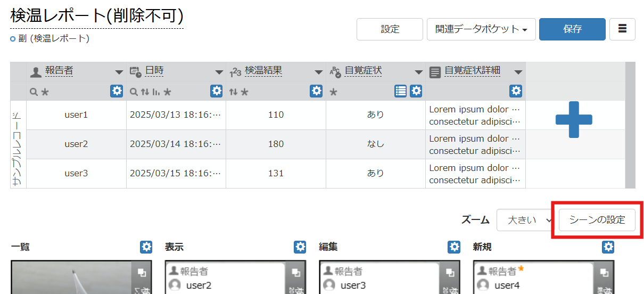This screenshot has width=644, height=294.
Task: Click the Lorem ipsum cell in user2 row
Action: point(475,144)
